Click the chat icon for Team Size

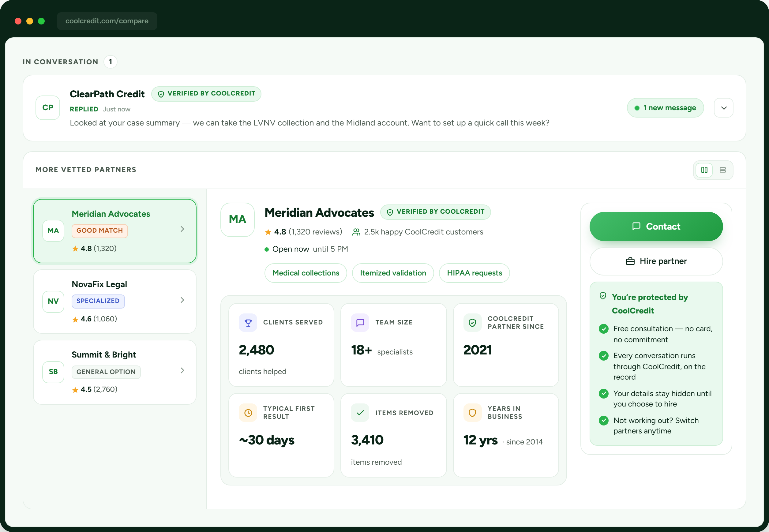click(x=360, y=322)
